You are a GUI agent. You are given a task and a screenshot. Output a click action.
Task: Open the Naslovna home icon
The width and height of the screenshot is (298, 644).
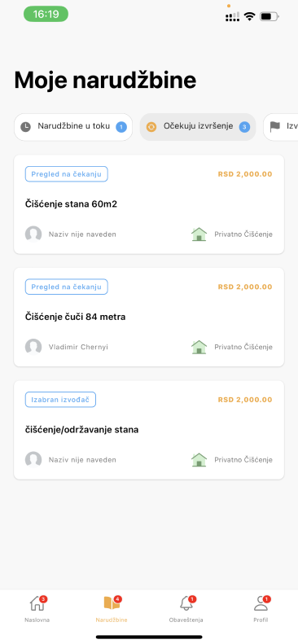pyautogui.click(x=37, y=604)
